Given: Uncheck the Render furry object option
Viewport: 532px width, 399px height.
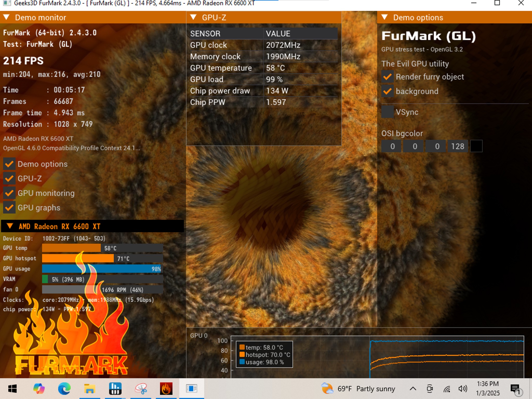Looking at the screenshot, I should [x=387, y=77].
